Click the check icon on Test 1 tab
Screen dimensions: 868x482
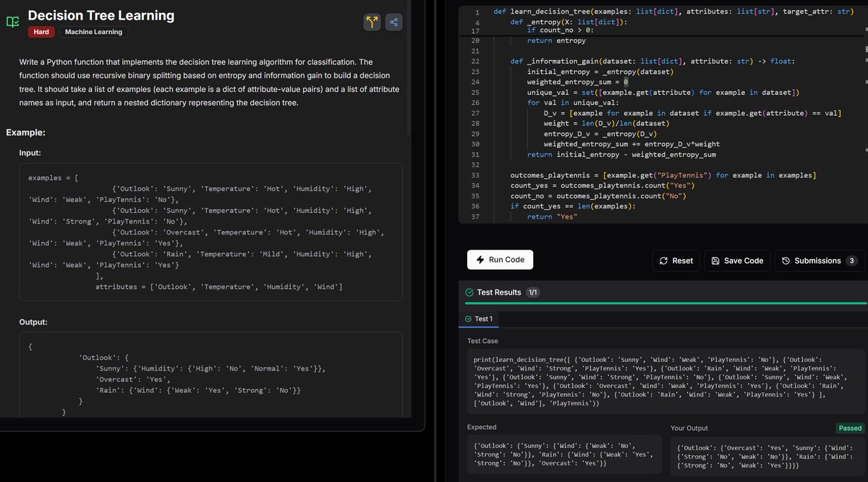point(469,319)
